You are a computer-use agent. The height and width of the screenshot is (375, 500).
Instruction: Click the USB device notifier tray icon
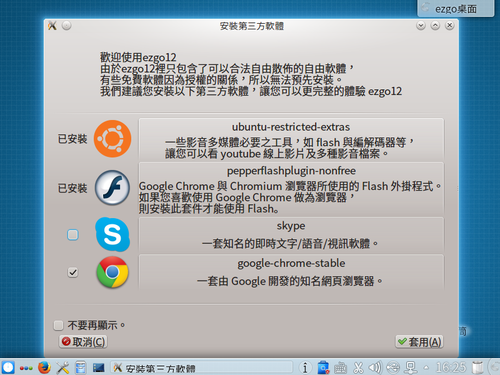coord(393,368)
